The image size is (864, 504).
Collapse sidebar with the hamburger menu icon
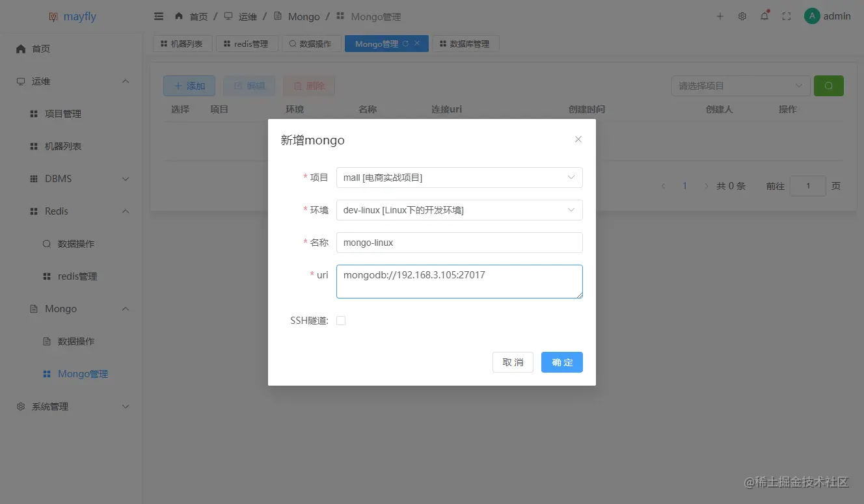coord(159,16)
